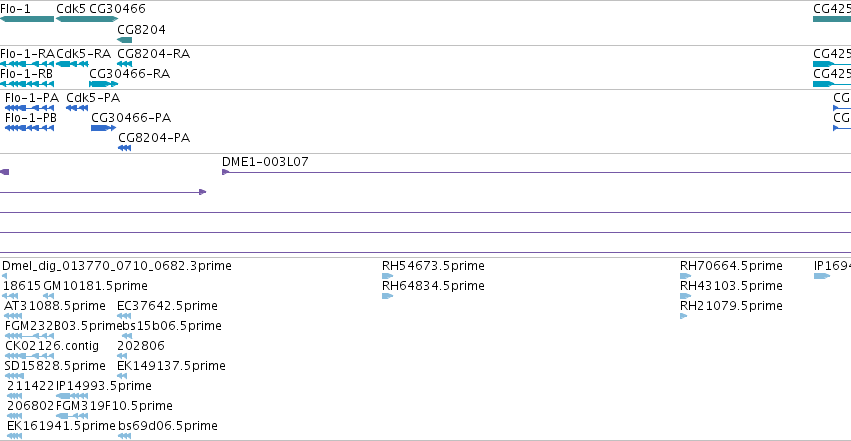Open the RH64834.5prime EST label
This screenshot has width=851, height=441.
pos(434,286)
